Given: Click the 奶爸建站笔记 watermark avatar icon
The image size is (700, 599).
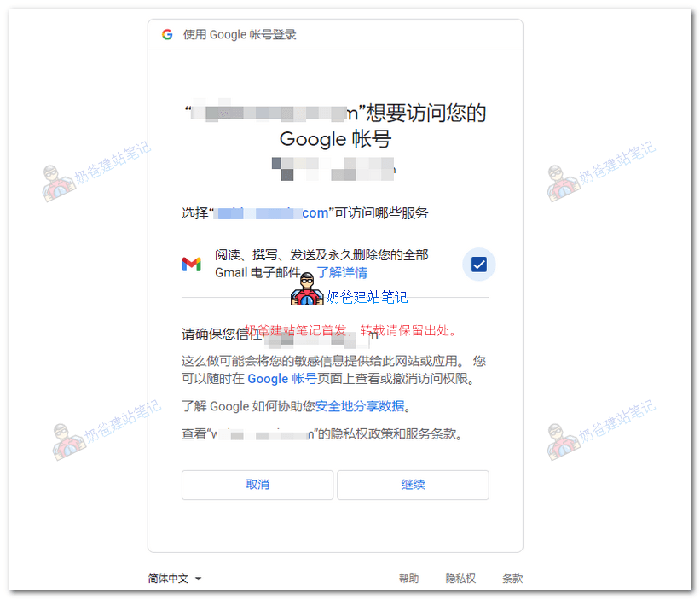Looking at the screenshot, I should pyautogui.click(x=306, y=291).
